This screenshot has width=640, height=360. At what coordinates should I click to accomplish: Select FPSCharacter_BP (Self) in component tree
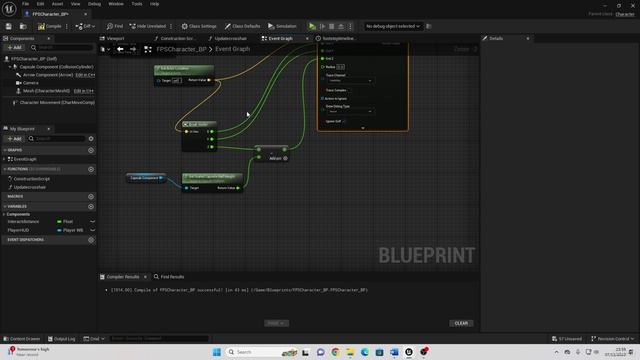pos(34,59)
